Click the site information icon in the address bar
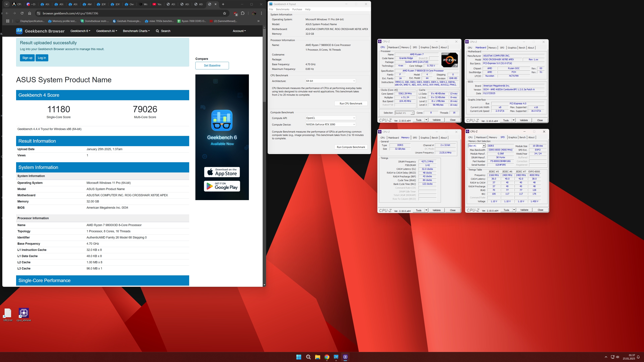Image resolution: width=644 pixels, height=362 pixels. coord(38,13)
